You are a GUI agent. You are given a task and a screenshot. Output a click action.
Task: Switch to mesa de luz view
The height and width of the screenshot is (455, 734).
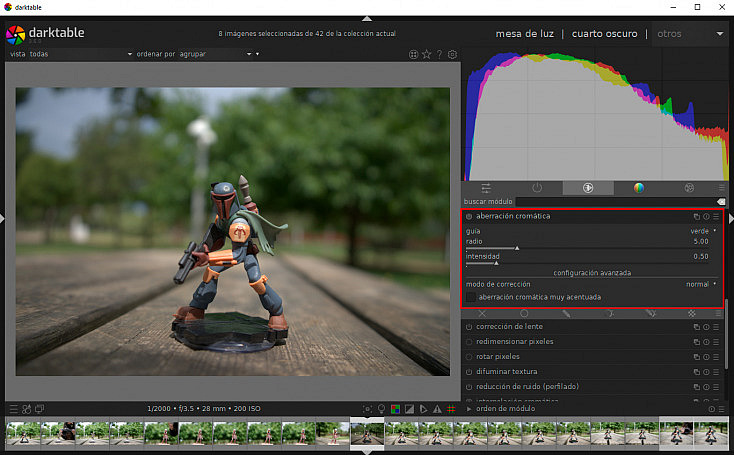click(x=525, y=34)
